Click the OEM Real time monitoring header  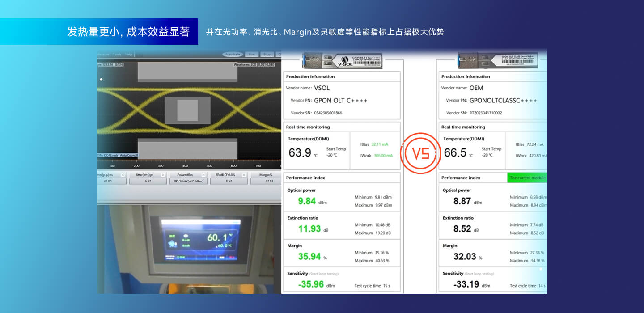pyautogui.click(x=463, y=127)
